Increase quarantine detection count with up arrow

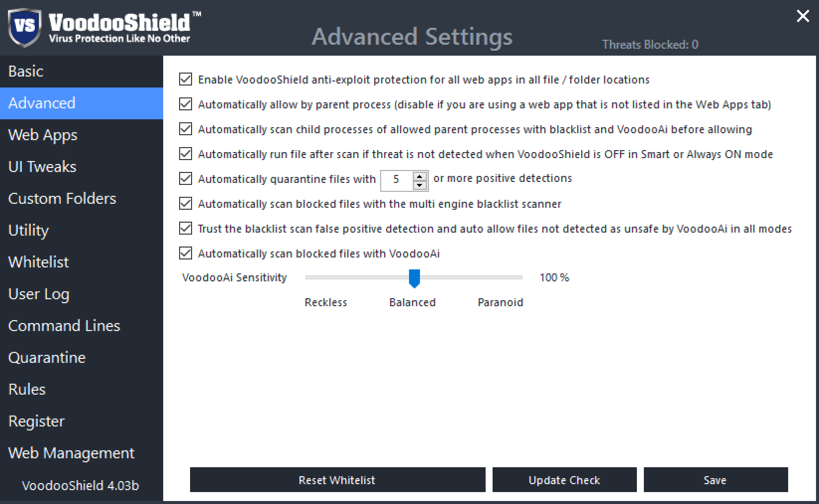click(x=419, y=176)
